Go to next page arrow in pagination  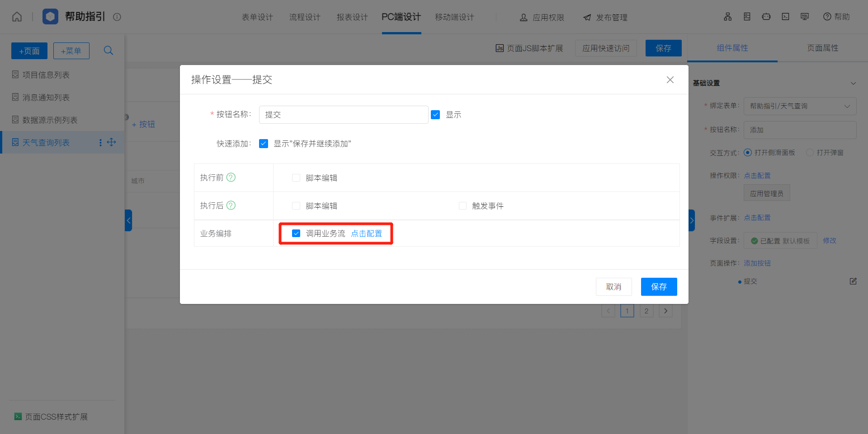[665, 311]
